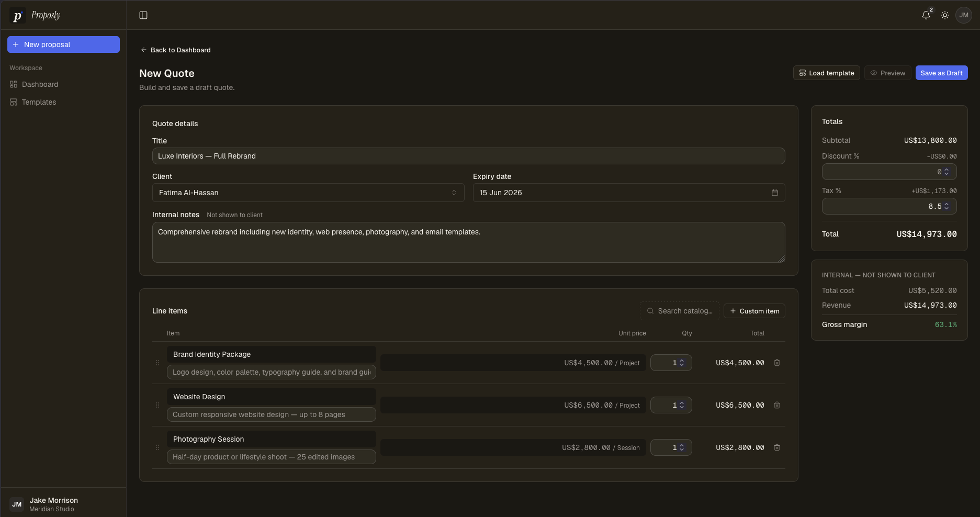Edit the Photography Session name field
980x517 pixels.
[272, 439]
